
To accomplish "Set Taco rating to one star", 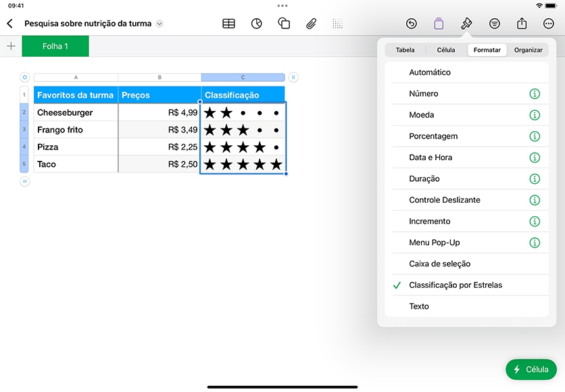I will 210,165.
